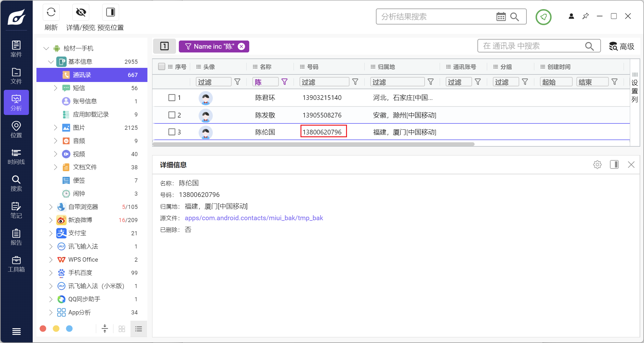Screen dimensions: 644x343
Task: Click the 名称 column filter funnel
Action: [284, 82]
